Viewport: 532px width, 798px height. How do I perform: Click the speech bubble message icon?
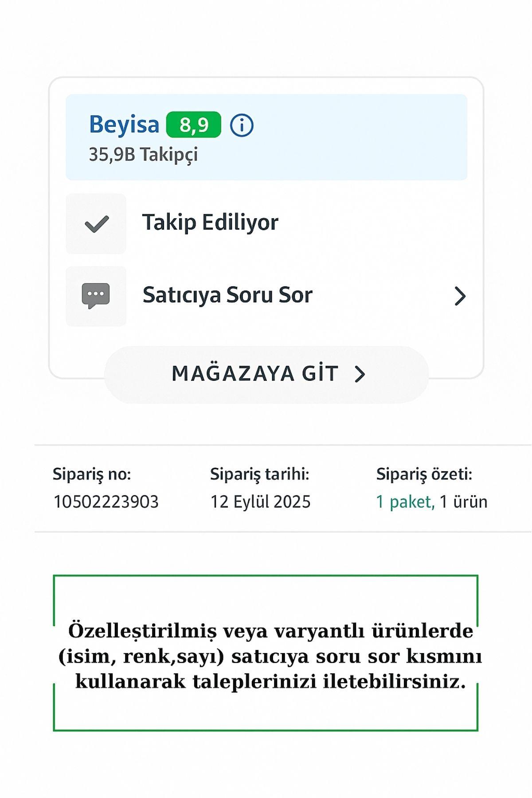(96, 296)
